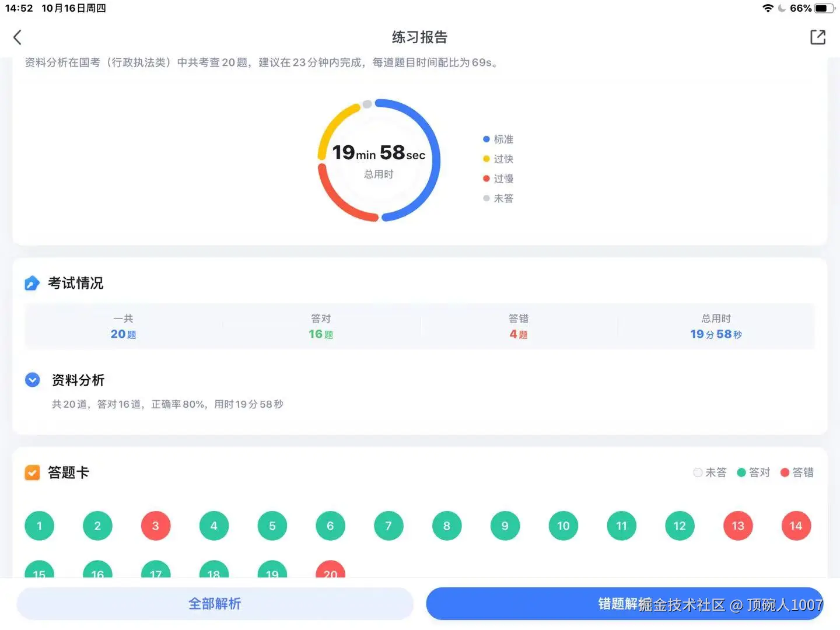The image size is (840, 630).
Task: Collapse the 资料分析 section via its chevron
Action: click(x=32, y=380)
